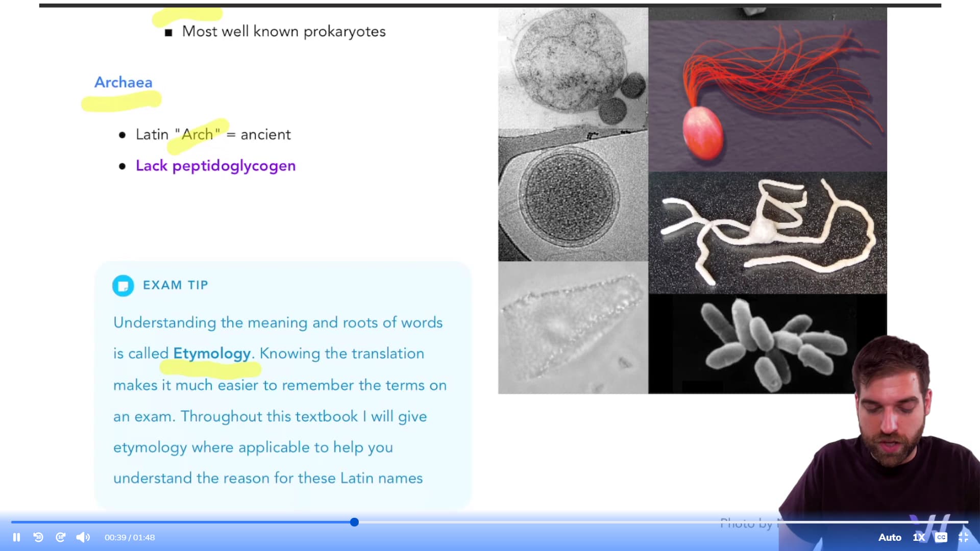Image resolution: width=980 pixels, height=551 pixels.
Task: Open the Auto quality menu
Action: point(890,537)
